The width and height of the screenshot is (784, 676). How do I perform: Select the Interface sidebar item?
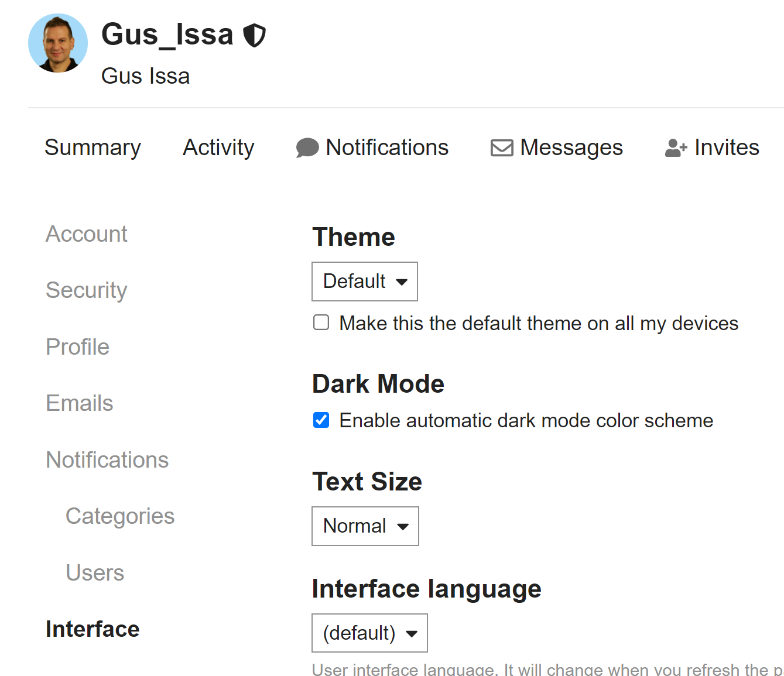[93, 629]
